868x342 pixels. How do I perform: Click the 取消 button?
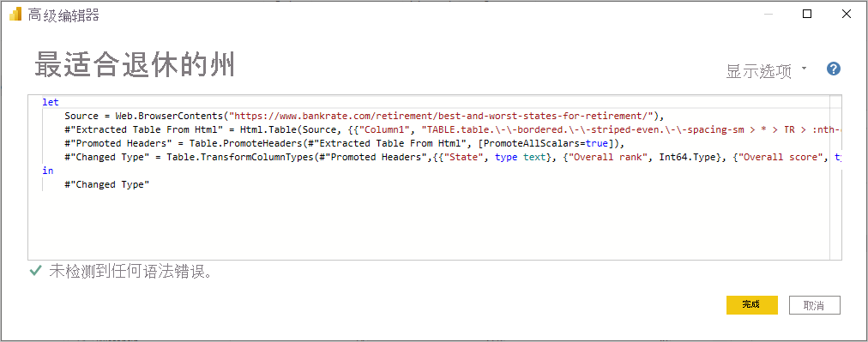click(814, 305)
